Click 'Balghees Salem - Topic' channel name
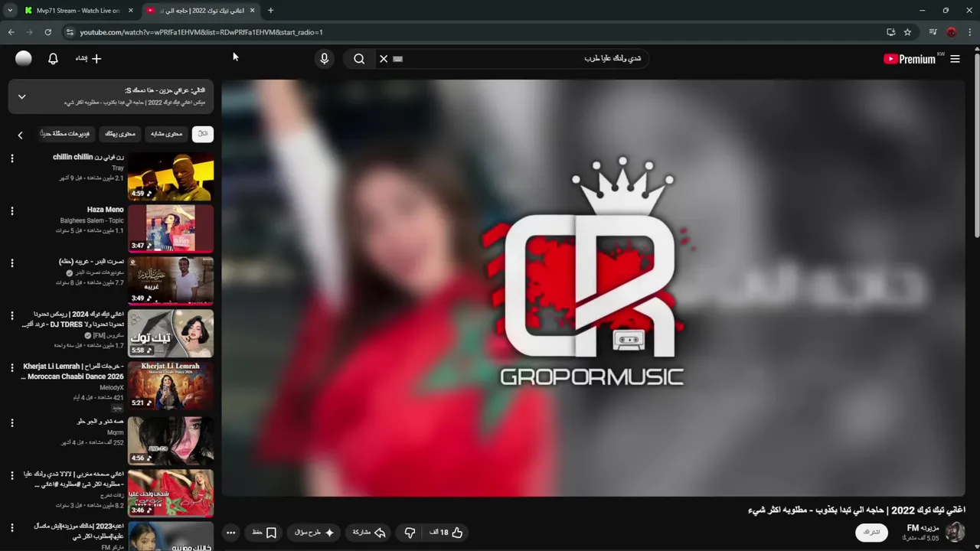980x551 pixels. tap(92, 220)
